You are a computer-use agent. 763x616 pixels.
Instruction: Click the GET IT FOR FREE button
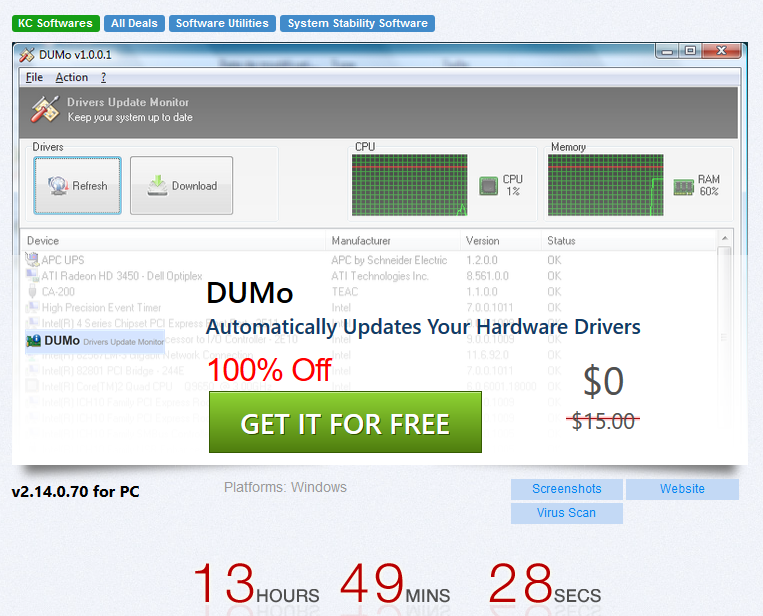click(345, 422)
